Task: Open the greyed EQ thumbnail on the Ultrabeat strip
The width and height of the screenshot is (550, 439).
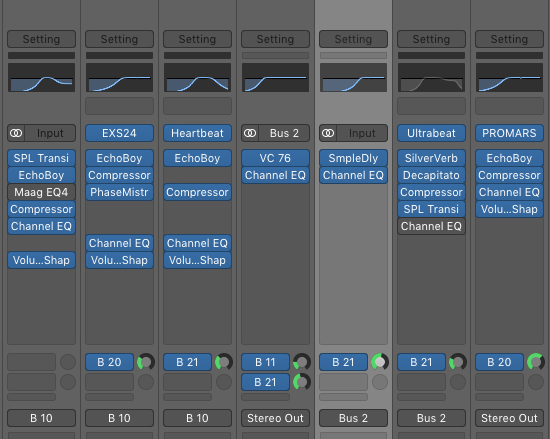Action: [x=431, y=77]
